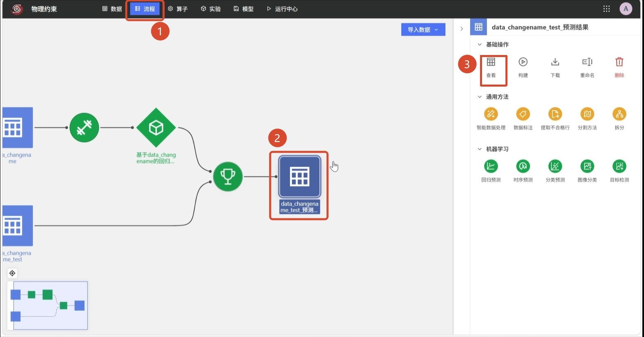Image resolution: width=644 pixels, height=337 pixels.
Task: Click the 物理约束 app logo
Action: (x=17, y=9)
